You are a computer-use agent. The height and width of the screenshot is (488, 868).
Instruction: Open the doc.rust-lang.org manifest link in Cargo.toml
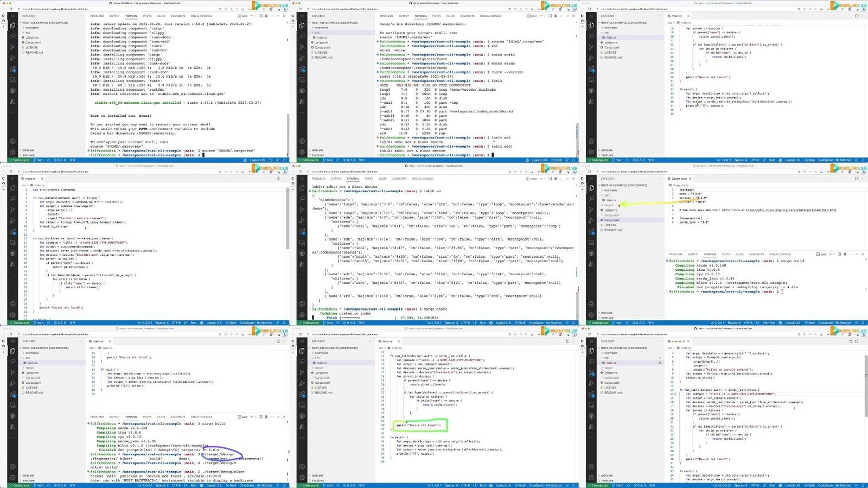point(791,210)
